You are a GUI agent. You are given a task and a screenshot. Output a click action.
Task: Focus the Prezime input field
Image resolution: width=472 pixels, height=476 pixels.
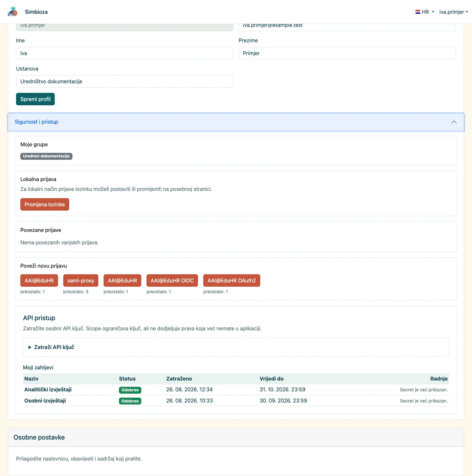pyautogui.click(x=347, y=53)
